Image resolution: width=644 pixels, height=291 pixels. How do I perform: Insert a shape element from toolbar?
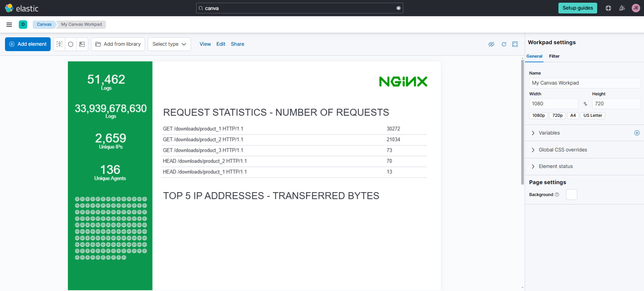pos(71,44)
